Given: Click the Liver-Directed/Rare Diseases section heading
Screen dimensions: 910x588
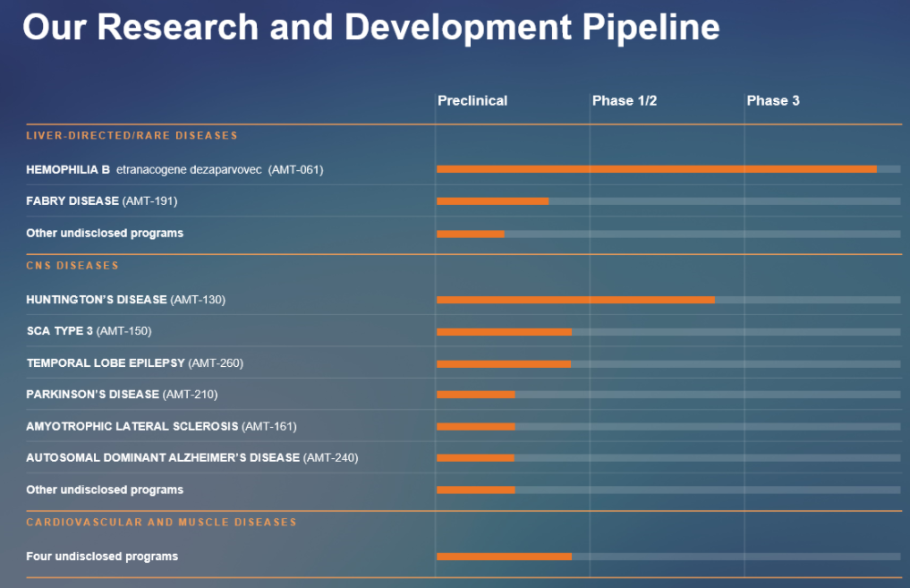Looking at the screenshot, I should tap(132, 135).
